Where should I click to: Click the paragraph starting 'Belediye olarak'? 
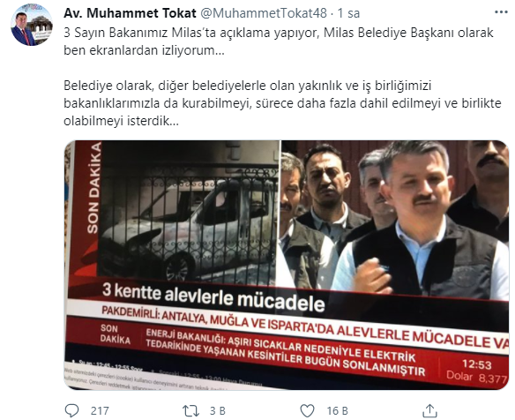[x=282, y=103]
